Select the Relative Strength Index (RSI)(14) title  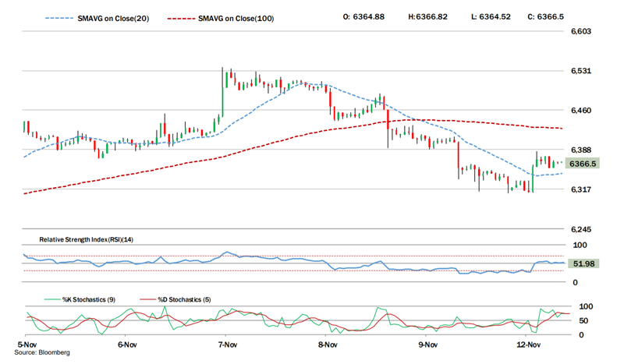pos(87,239)
